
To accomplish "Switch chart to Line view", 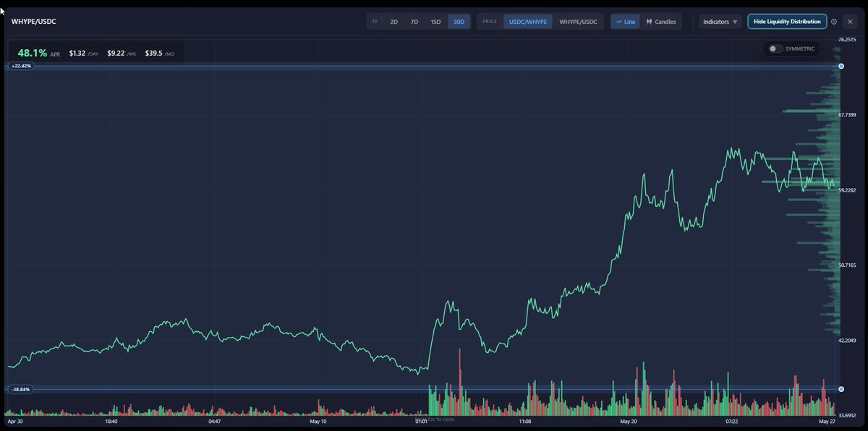I will pyautogui.click(x=626, y=22).
